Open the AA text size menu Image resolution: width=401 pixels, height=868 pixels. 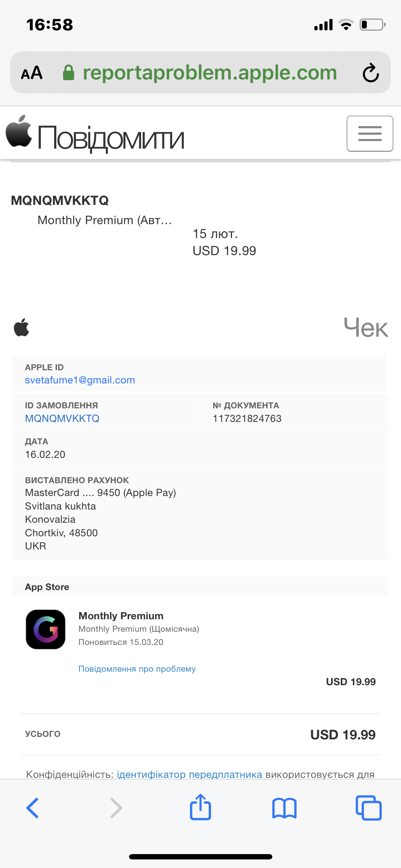point(31,73)
